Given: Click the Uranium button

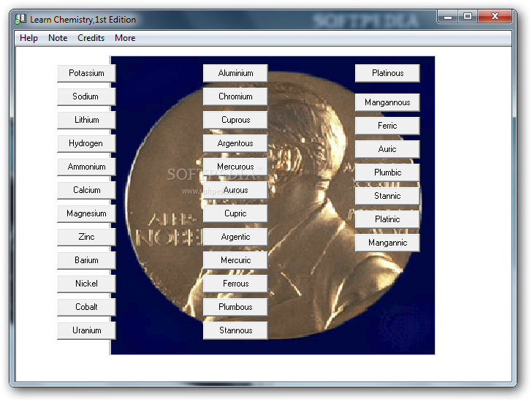Looking at the screenshot, I should tap(86, 331).
